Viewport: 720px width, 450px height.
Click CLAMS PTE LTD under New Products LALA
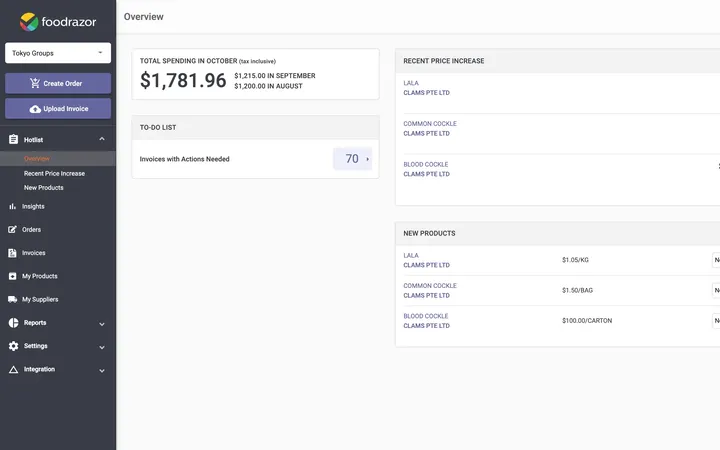pyautogui.click(x=427, y=265)
